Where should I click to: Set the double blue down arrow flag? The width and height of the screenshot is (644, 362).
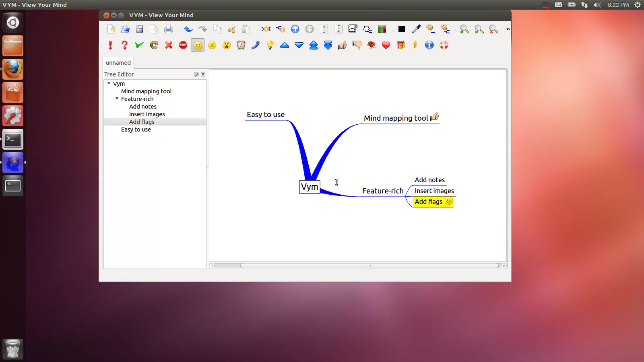click(328, 45)
